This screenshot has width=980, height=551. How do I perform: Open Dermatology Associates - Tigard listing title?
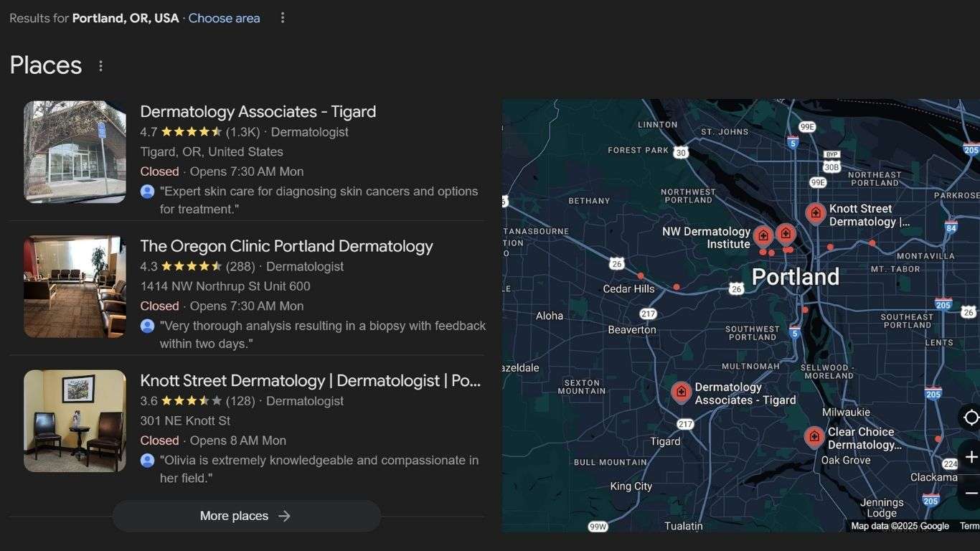point(258,112)
